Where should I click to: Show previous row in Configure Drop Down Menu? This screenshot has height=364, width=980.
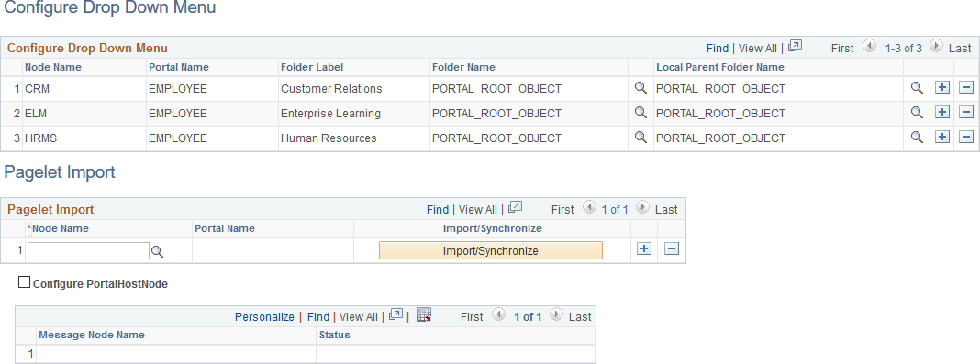tap(869, 46)
